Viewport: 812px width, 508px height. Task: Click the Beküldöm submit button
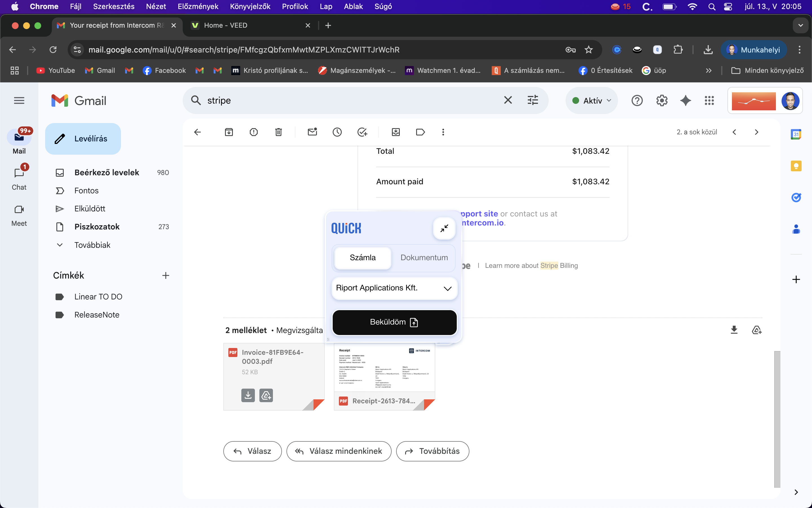[x=395, y=322]
